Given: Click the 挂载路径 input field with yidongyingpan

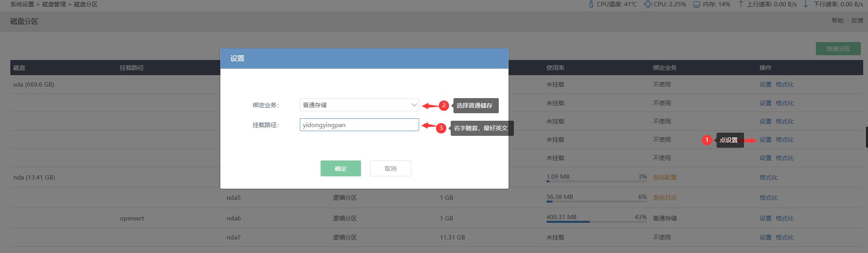Looking at the screenshot, I should (359, 125).
